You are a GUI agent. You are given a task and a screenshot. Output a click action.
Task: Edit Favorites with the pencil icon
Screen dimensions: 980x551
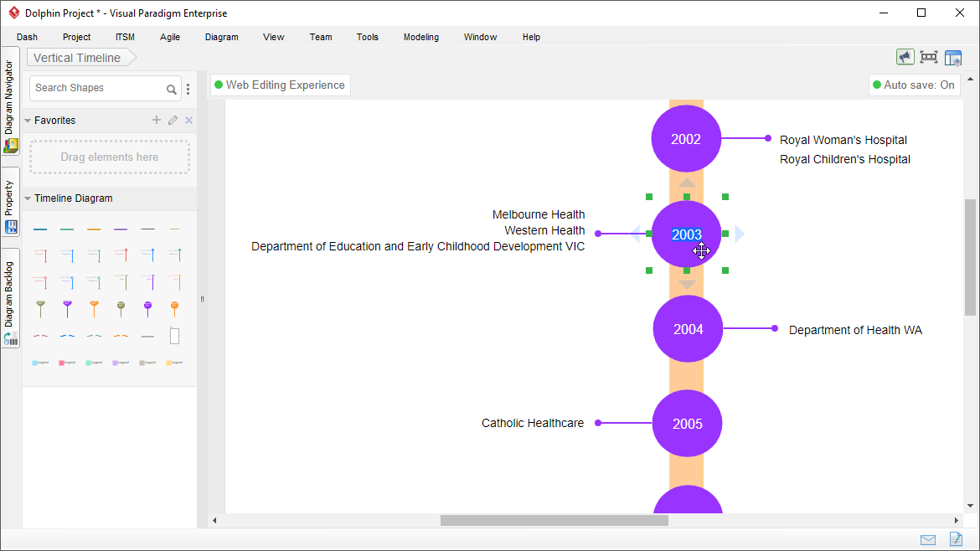173,120
